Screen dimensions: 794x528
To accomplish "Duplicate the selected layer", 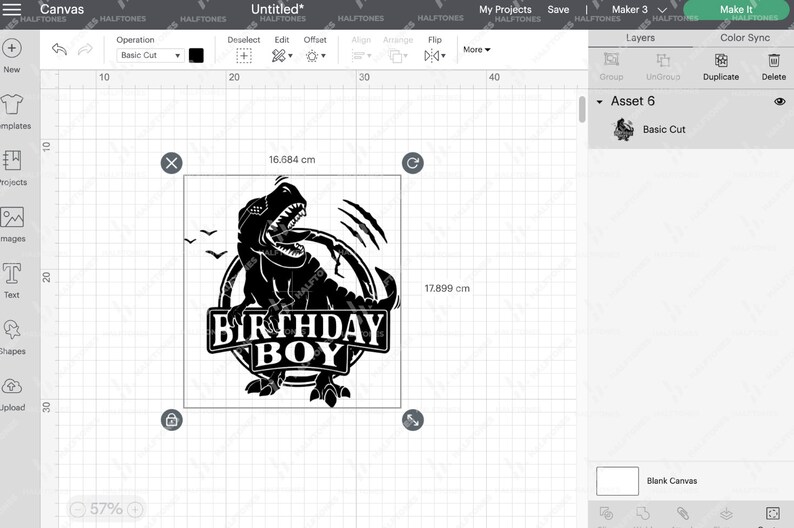I will pyautogui.click(x=721, y=60).
